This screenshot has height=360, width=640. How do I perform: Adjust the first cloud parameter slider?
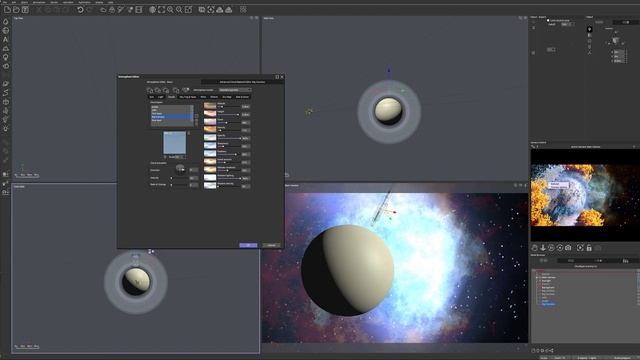tap(229, 107)
